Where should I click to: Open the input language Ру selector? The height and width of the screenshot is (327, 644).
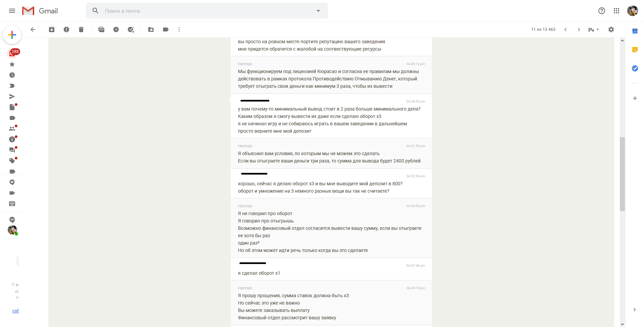tap(593, 29)
